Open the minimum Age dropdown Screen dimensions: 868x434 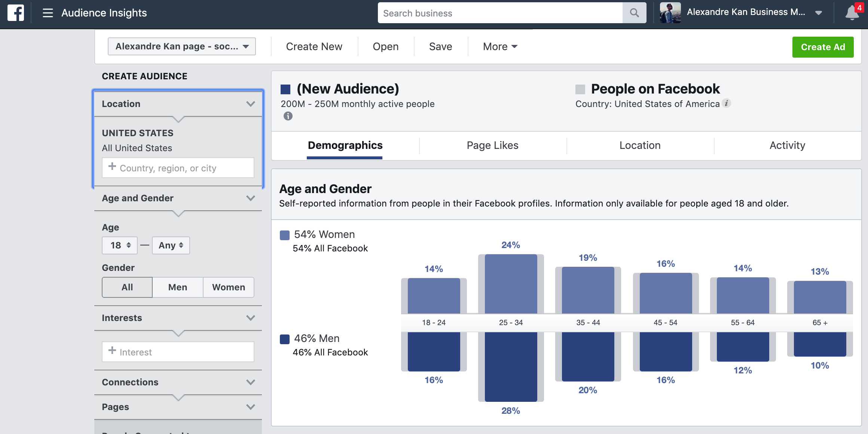(119, 245)
